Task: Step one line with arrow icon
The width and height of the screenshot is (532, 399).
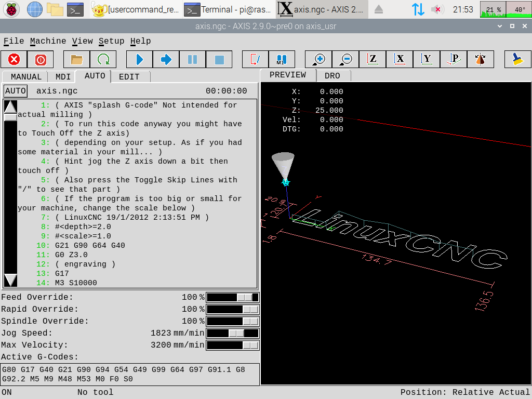Action: point(166,59)
